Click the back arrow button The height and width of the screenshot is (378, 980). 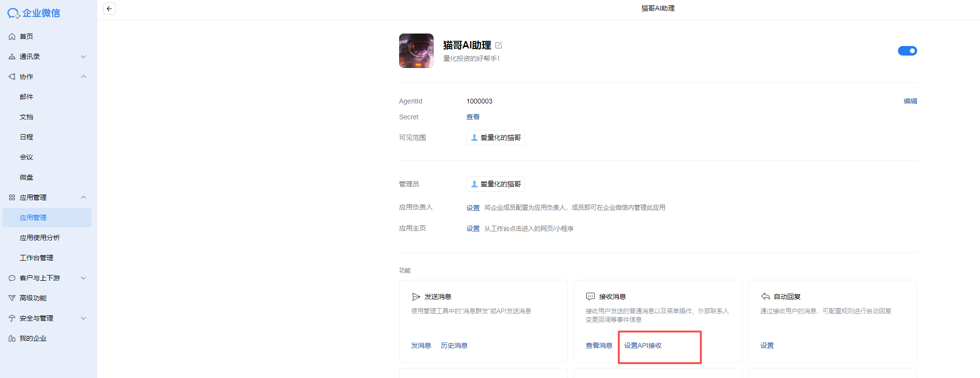(109, 9)
